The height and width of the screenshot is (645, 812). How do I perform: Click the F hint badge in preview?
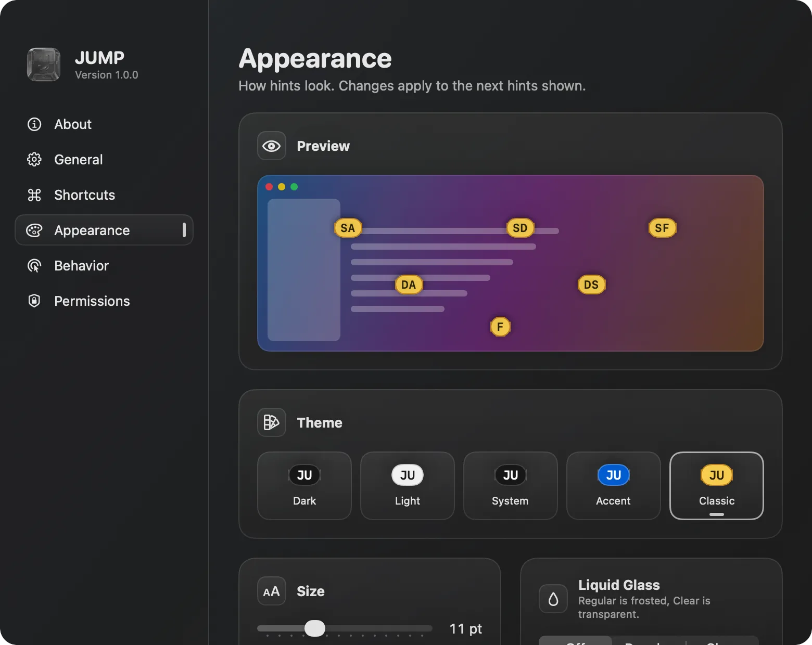(500, 327)
